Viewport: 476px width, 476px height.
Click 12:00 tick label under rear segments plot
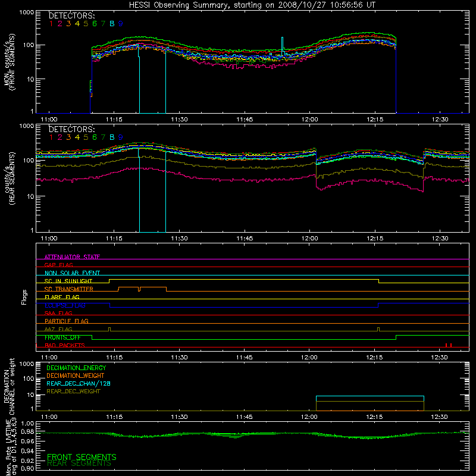pyautogui.click(x=309, y=239)
